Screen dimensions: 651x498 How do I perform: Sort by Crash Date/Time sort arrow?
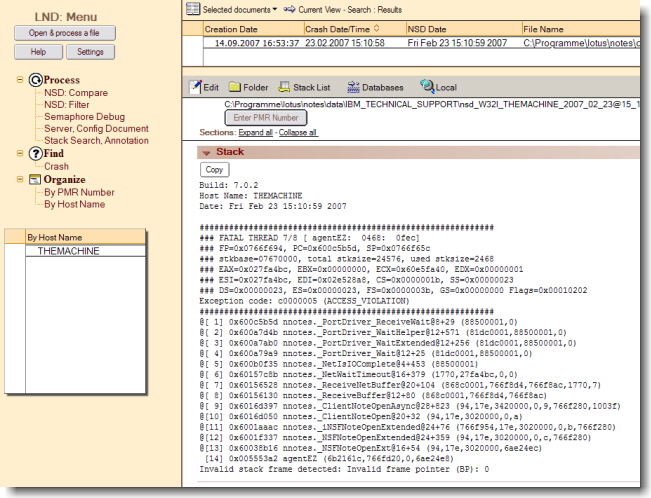[377, 28]
